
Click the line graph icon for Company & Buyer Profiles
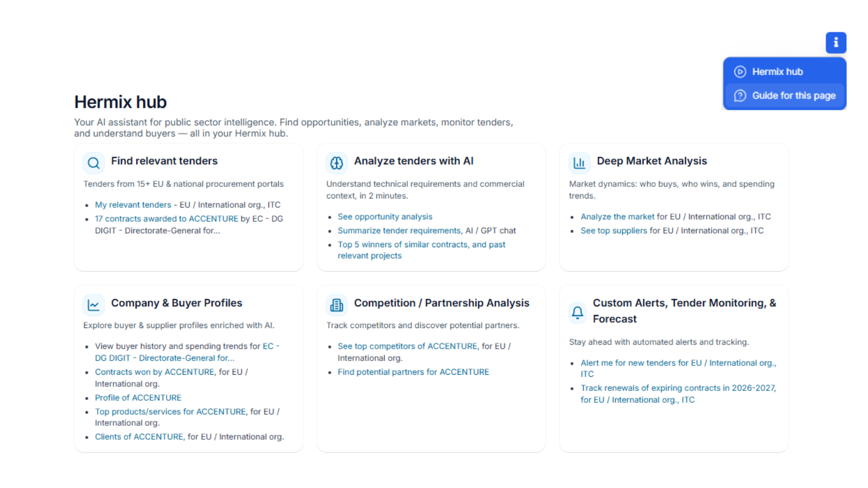[x=93, y=305]
